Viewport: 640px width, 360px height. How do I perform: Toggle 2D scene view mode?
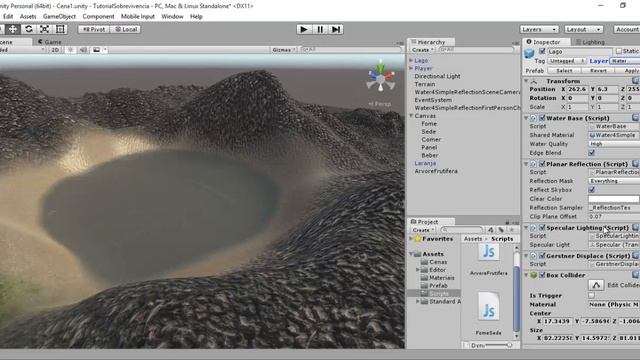(55, 50)
